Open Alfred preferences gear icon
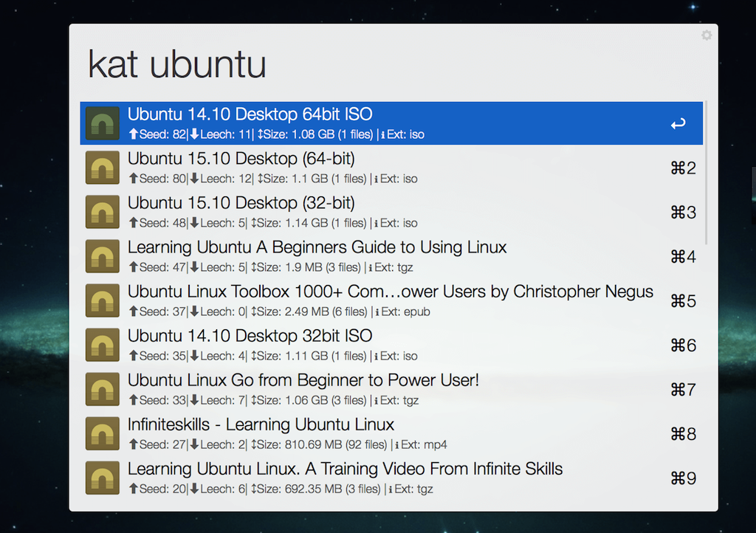Screen dimensions: 756x533 [x=707, y=35]
